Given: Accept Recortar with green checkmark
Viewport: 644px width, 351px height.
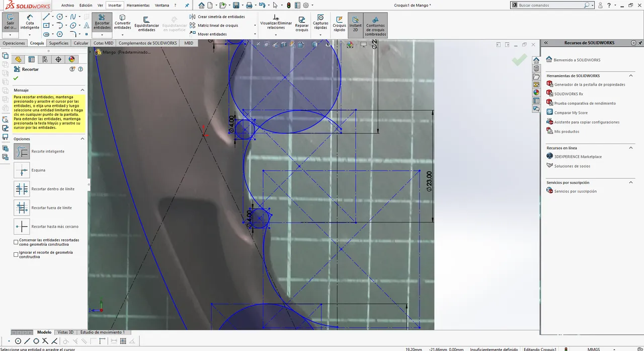Looking at the screenshot, I should click(16, 78).
